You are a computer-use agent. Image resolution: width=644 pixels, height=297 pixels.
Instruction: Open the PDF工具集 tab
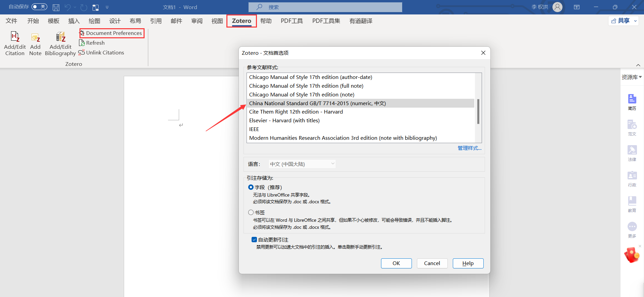[326, 21]
